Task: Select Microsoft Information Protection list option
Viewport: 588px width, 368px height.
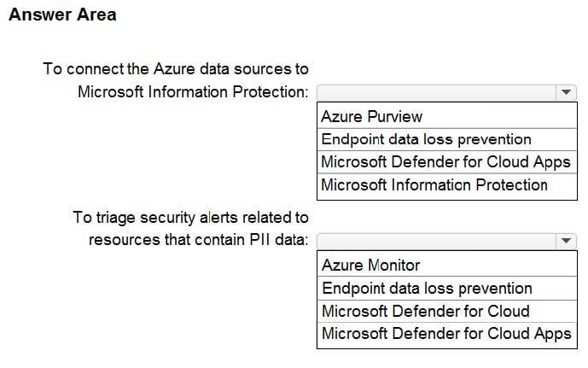Action: (434, 184)
